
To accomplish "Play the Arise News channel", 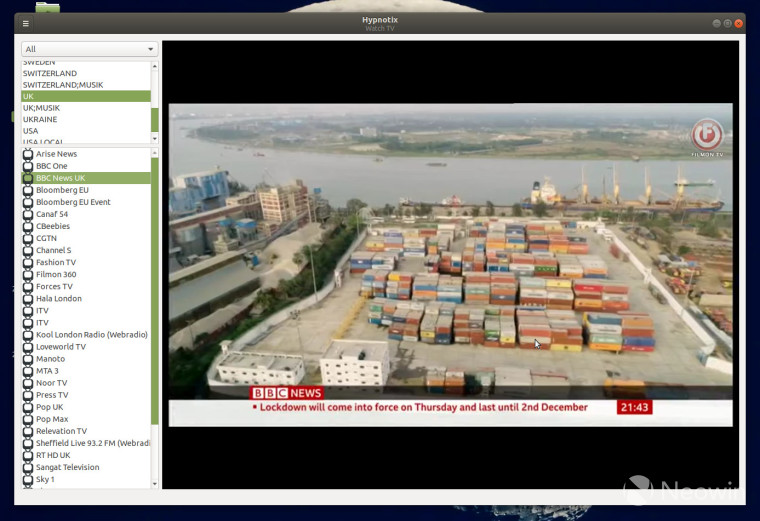I will pyautogui.click(x=86, y=154).
